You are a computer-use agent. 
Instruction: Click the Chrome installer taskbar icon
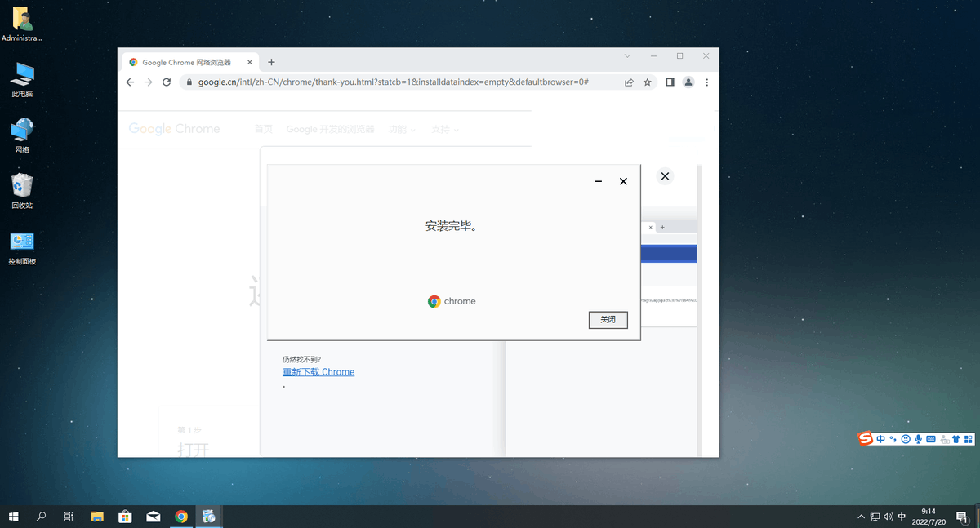click(x=209, y=517)
